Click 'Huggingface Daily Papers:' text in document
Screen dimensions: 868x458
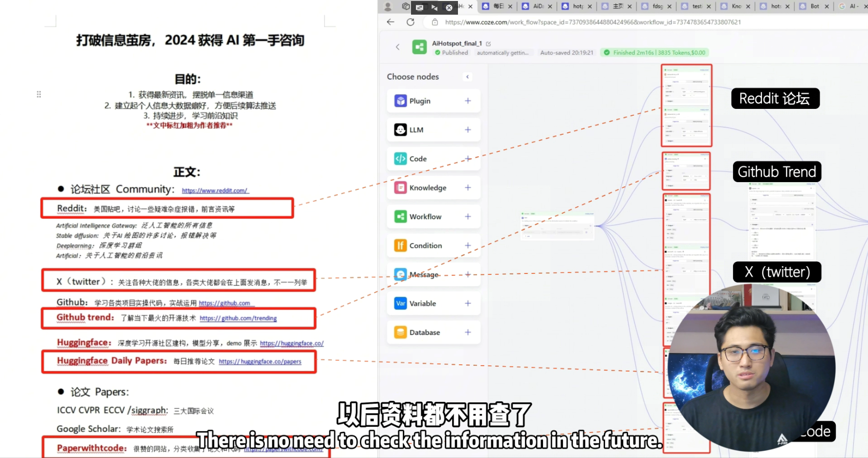[x=112, y=361]
